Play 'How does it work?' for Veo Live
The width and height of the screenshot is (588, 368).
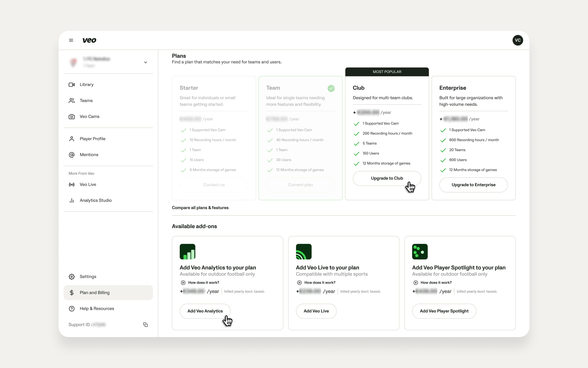click(x=316, y=283)
